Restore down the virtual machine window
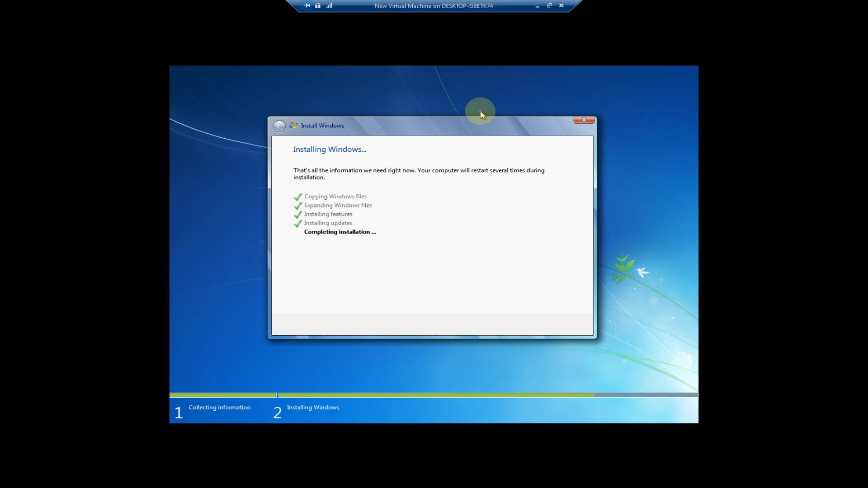 pyautogui.click(x=549, y=5)
